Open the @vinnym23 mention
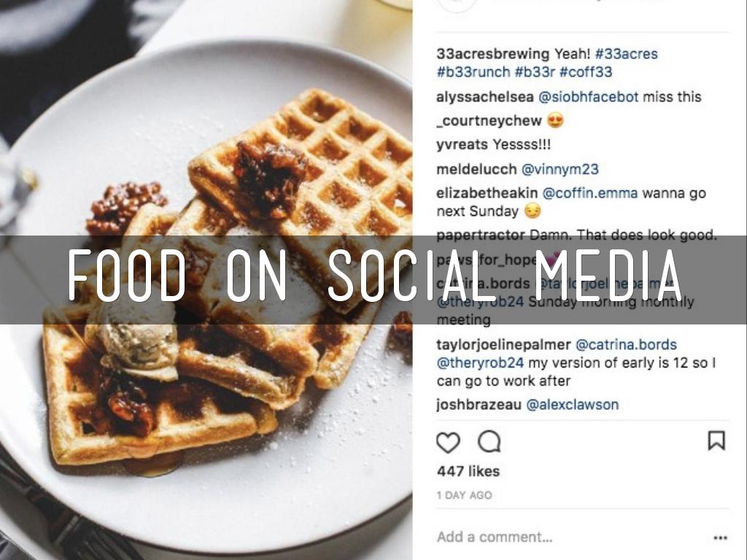Viewport: 747px width, 560px height. click(560, 169)
